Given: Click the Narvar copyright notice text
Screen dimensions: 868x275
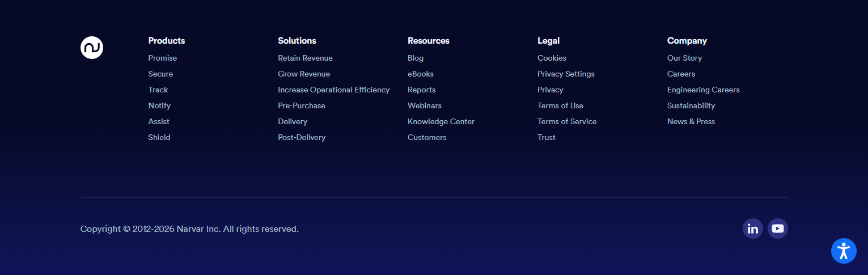Looking at the screenshot, I should click(x=189, y=229).
